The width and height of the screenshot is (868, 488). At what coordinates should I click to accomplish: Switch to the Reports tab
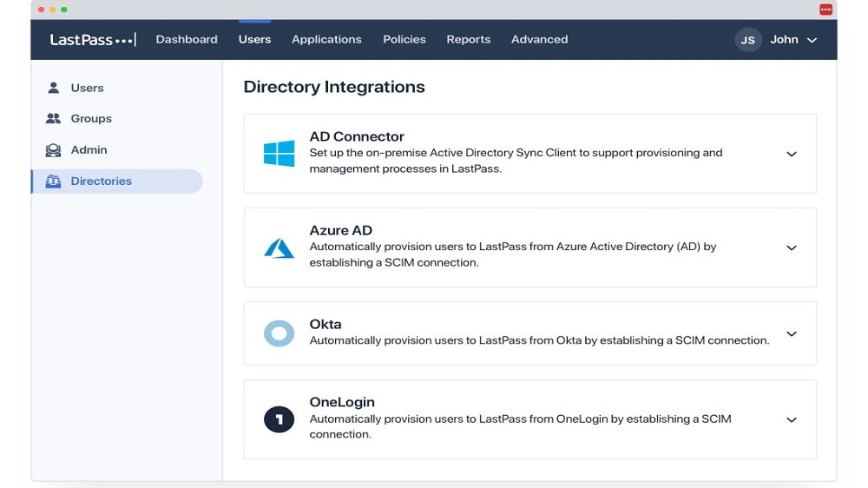point(469,39)
